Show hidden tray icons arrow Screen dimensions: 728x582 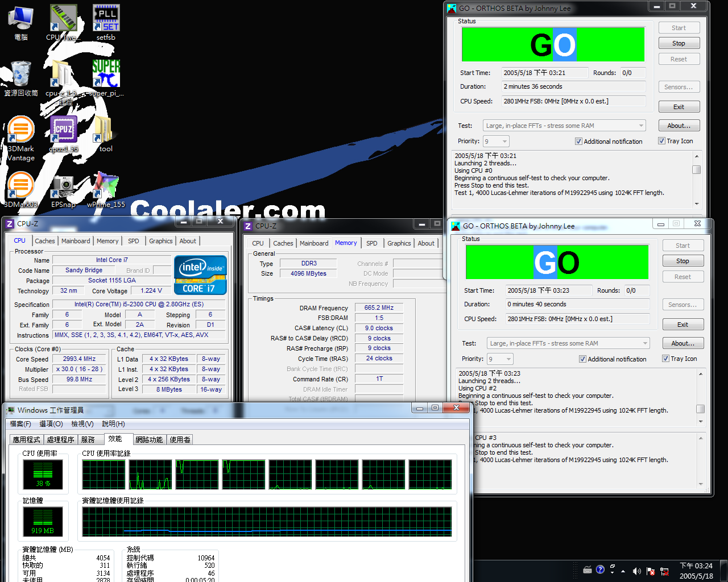coord(623,571)
